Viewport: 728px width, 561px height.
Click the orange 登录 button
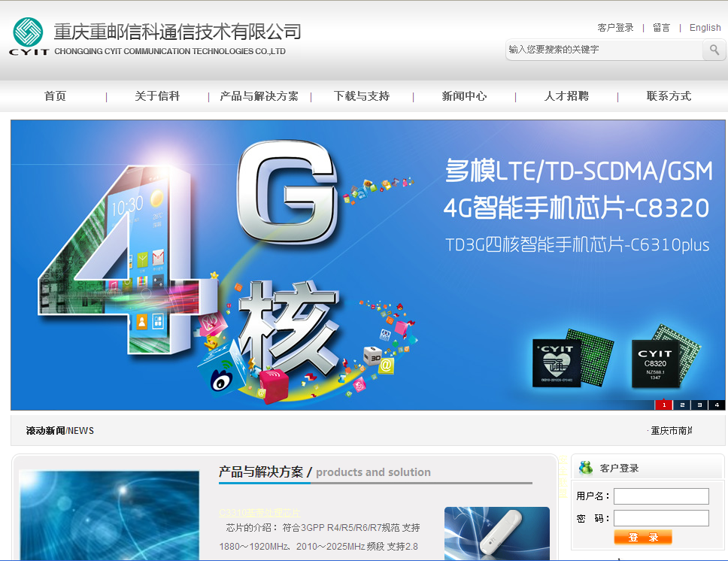point(642,537)
